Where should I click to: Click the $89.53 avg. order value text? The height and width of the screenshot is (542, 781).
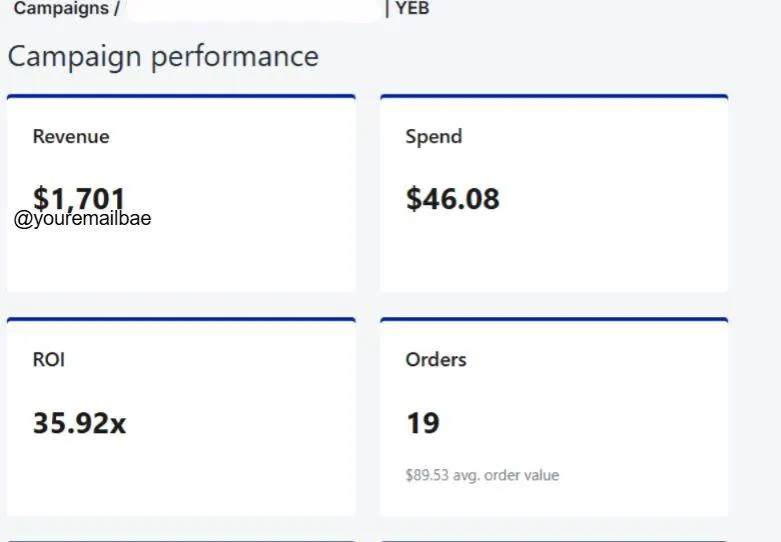tap(482, 475)
